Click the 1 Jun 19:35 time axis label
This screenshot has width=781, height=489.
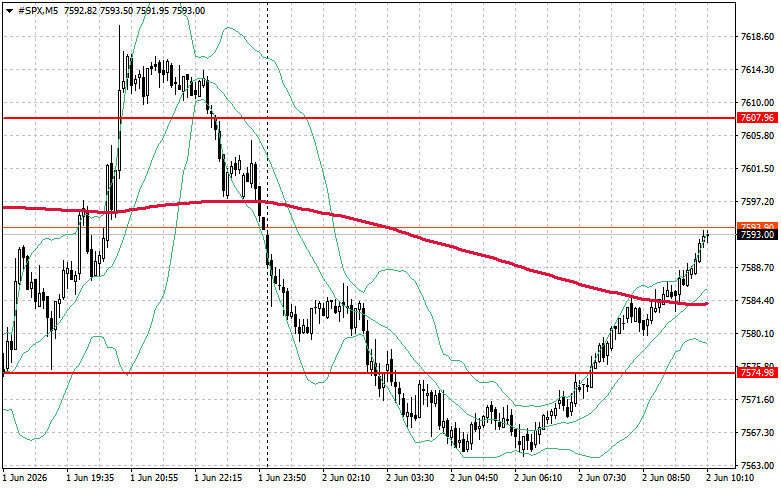[x=90, y=478]
